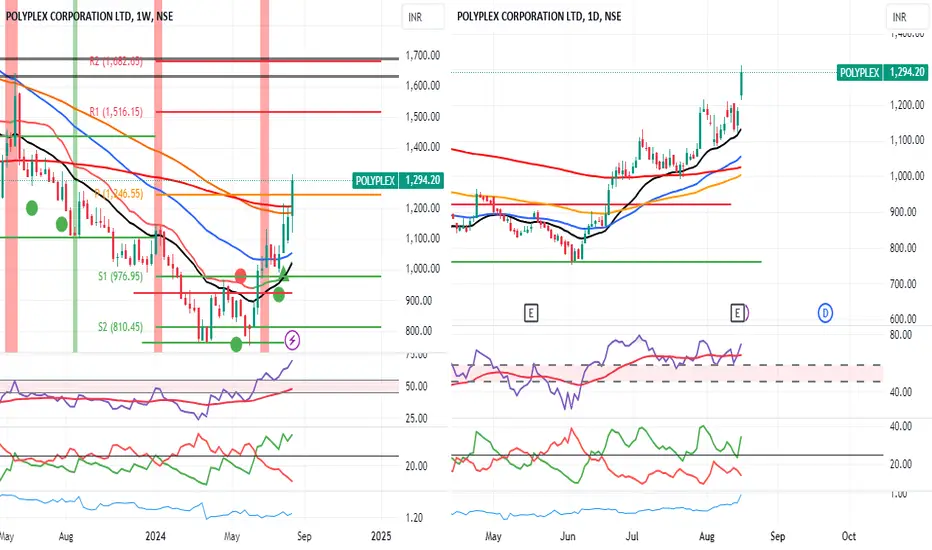Click the weekly chart title POLYPLEX CORPORATION LTD, 1W, NSE
Screen dimensions: 932x550
point(90,17)
